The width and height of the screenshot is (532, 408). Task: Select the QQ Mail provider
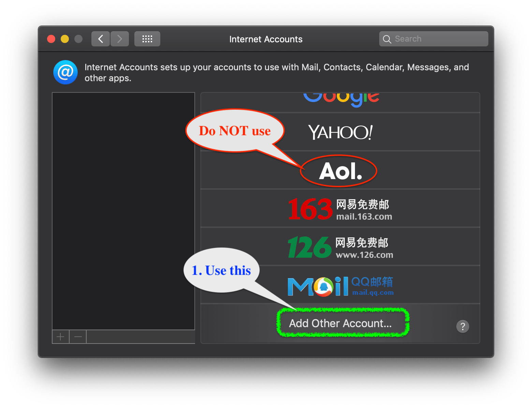point(340,285)
